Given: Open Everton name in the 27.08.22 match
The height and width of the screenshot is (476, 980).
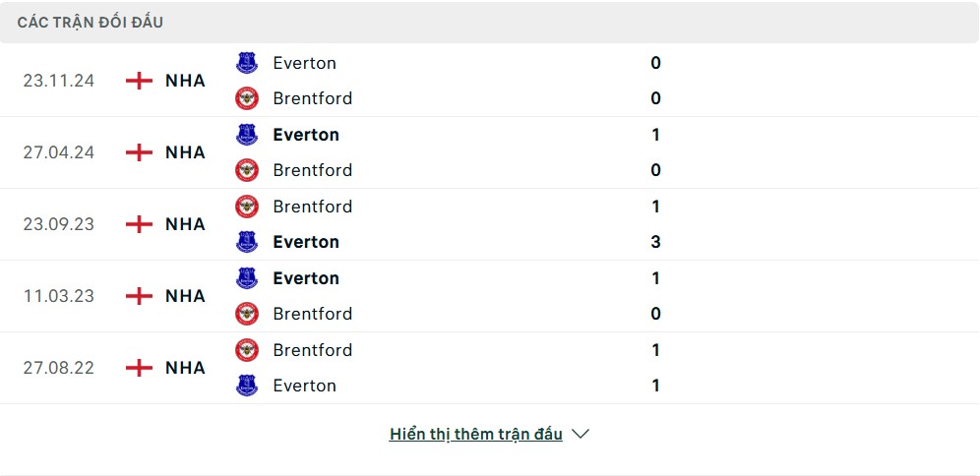Looking at the screenshot, I should [304, 386].
